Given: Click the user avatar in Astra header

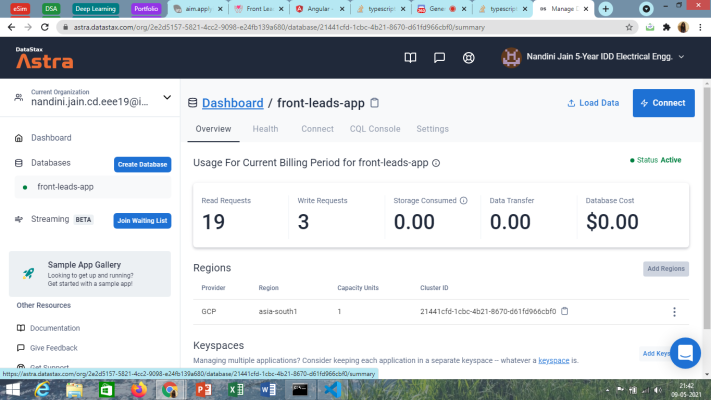Looking at the screenshot, I should pyautogui.click(x=511, y=57).
